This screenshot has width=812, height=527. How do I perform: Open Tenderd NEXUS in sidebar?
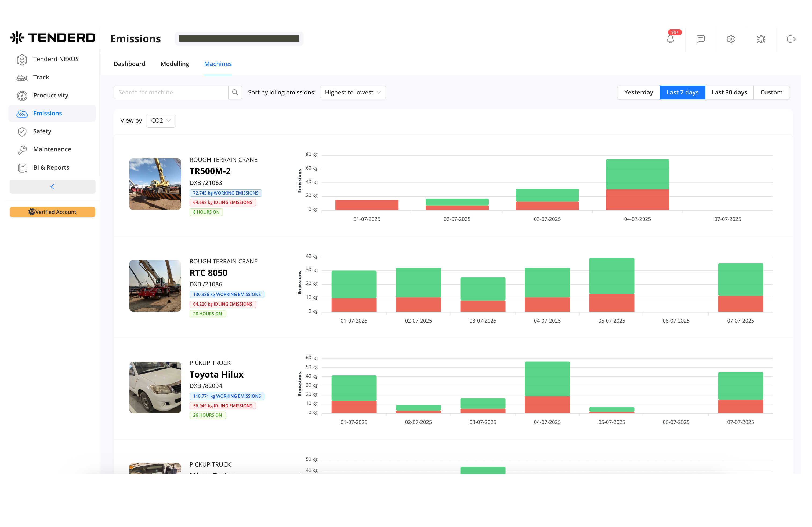56,59
